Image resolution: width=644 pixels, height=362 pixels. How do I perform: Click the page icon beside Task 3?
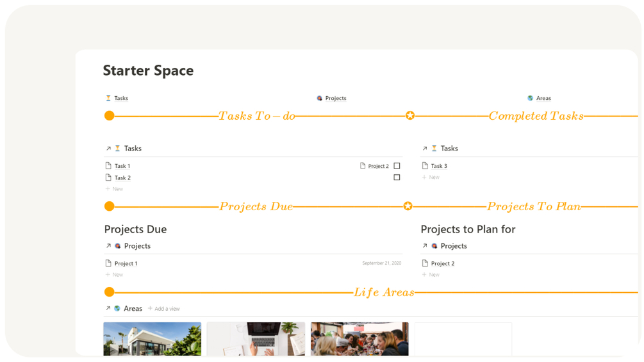(425, 166)
